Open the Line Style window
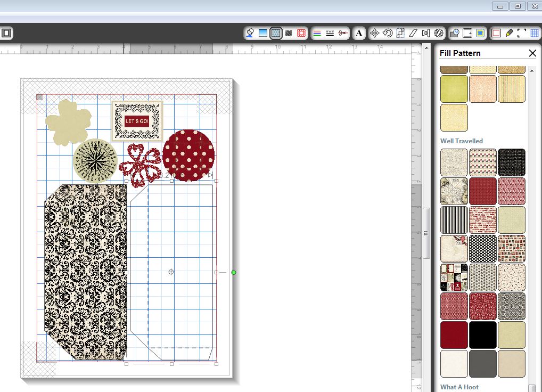The width and height of the screenshot is (542, 392). (x=330, y=33)
